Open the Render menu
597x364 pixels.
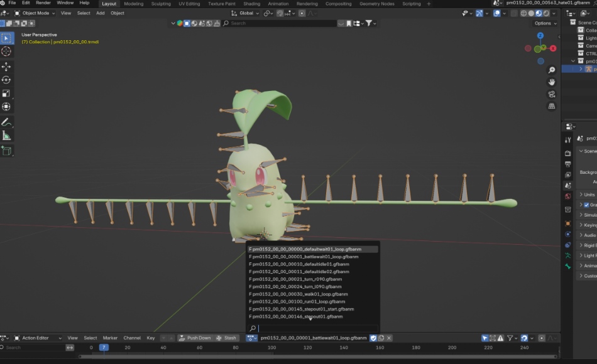tap(43, 3)
